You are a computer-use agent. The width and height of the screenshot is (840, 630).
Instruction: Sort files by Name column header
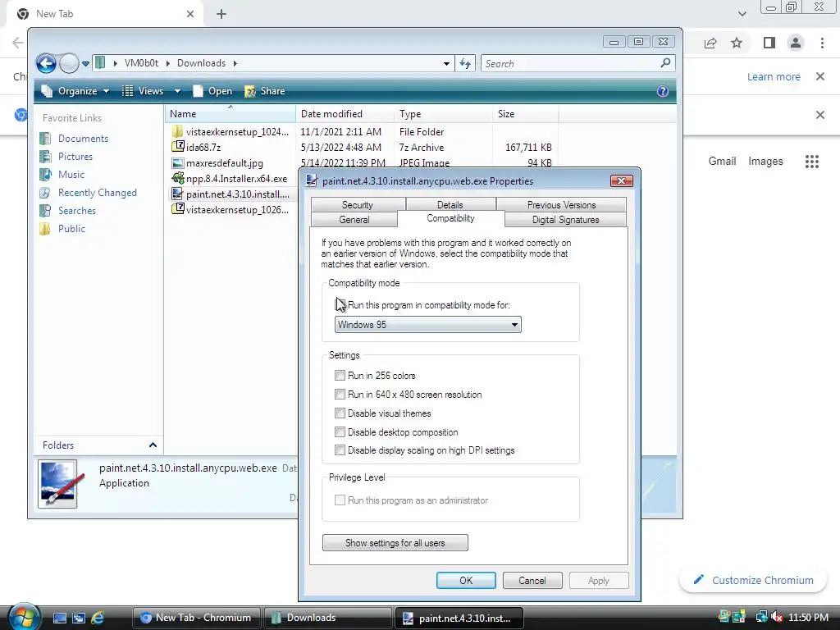tap(231, 113)
